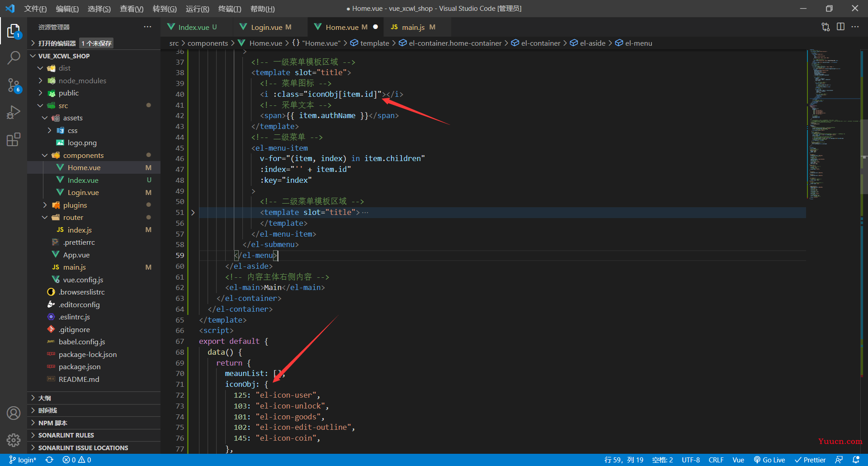The width and height of the screenshot is (868, 466).
Task: Collapse the VUE_XCWL_SHOP root folder
Action: pos(64,56)
